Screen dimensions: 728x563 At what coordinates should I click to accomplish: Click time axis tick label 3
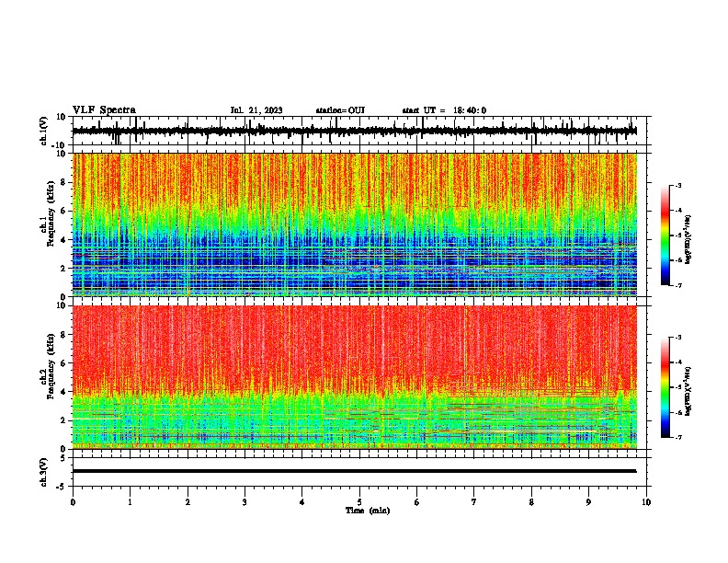coord(245,502)
